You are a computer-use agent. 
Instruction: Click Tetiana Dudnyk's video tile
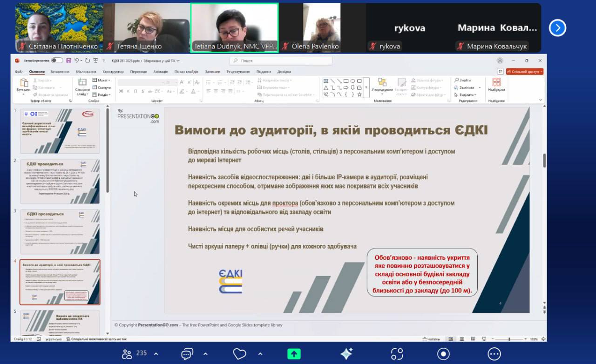(x=234, y=28)
